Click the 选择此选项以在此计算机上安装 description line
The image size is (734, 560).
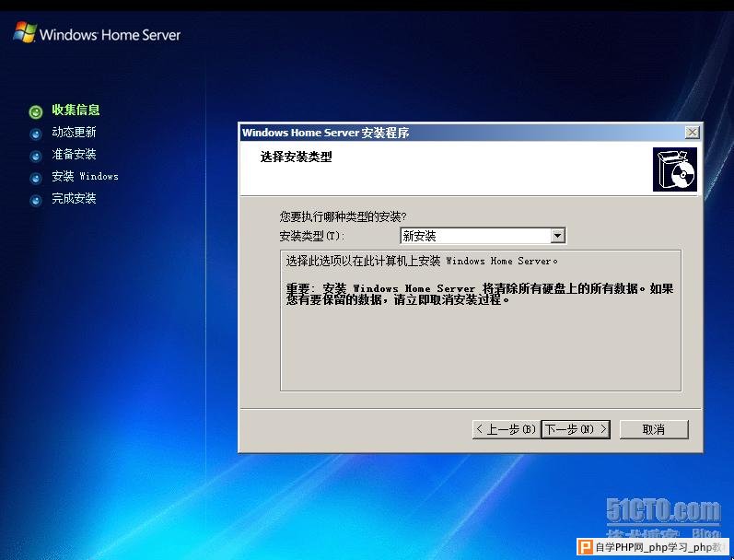(422, 261)
